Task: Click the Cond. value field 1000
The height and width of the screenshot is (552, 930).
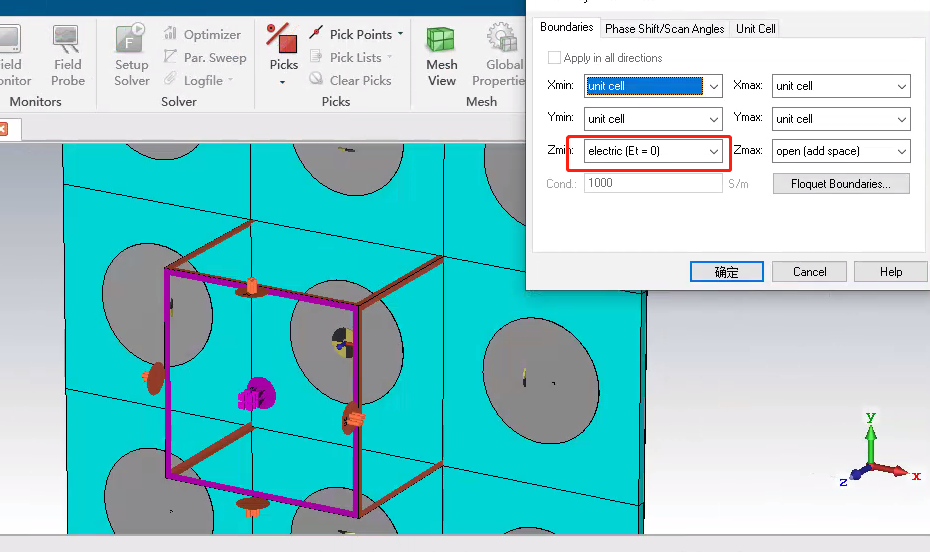Action: pos(653,183)
